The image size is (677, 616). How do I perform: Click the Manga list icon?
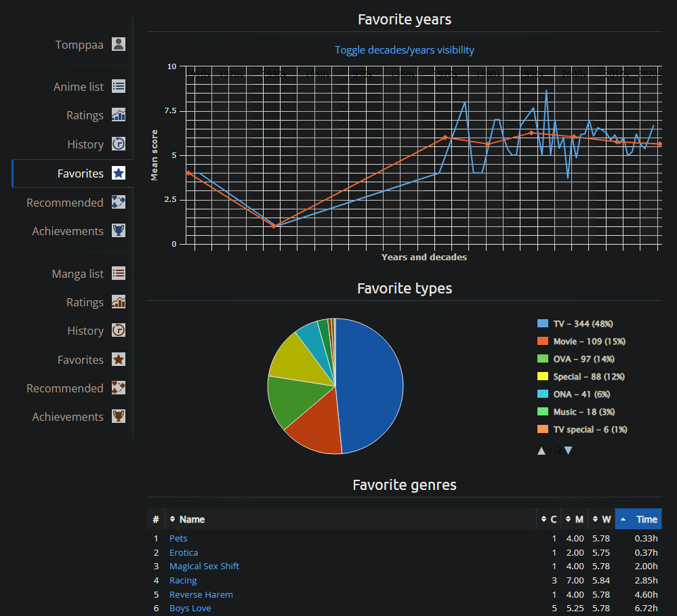point(119,274)
